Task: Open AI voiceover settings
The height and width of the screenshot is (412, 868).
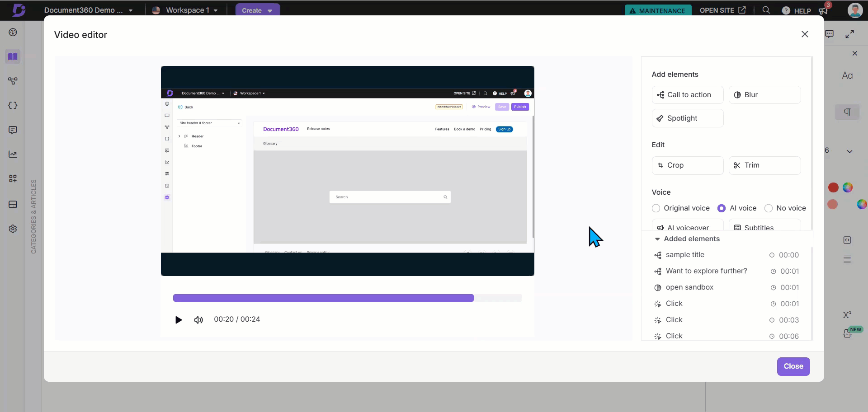Action: [x=688, y=225]
